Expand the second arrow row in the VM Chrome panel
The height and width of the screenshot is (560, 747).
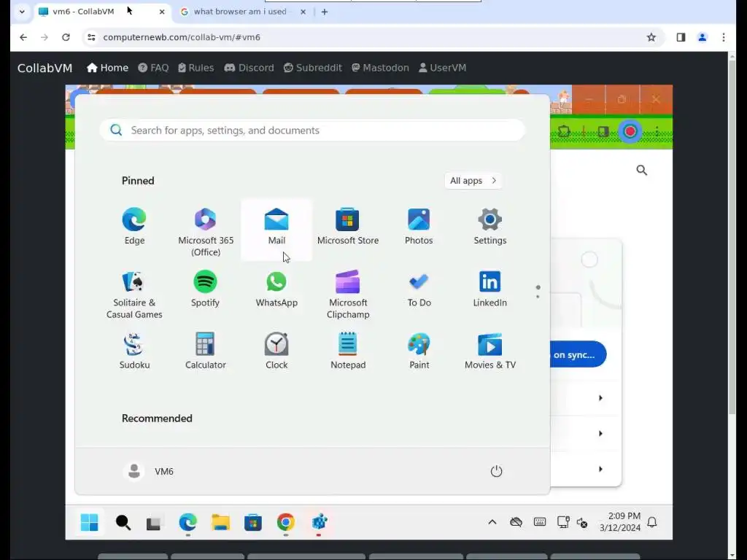[600, 433]
